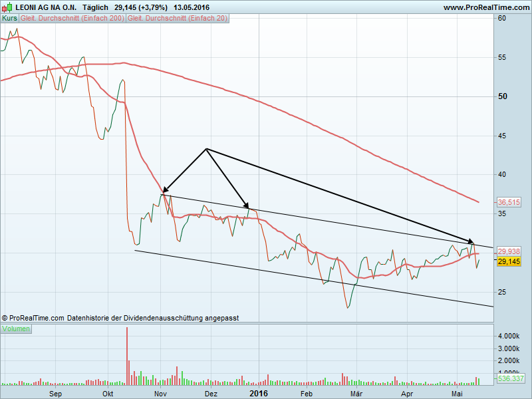Click the 45 price axis label

[502, 136]
